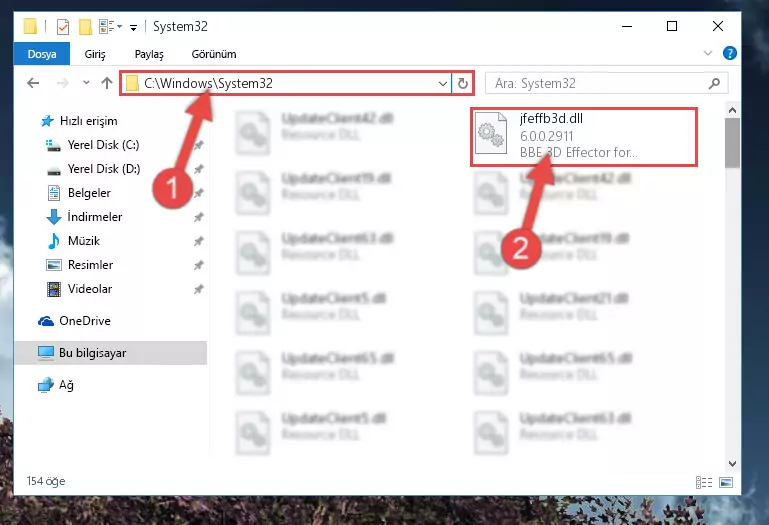Expand the ribbon with the chevron
The height and width of the screenshot is (525, 769).
[707, 53]
